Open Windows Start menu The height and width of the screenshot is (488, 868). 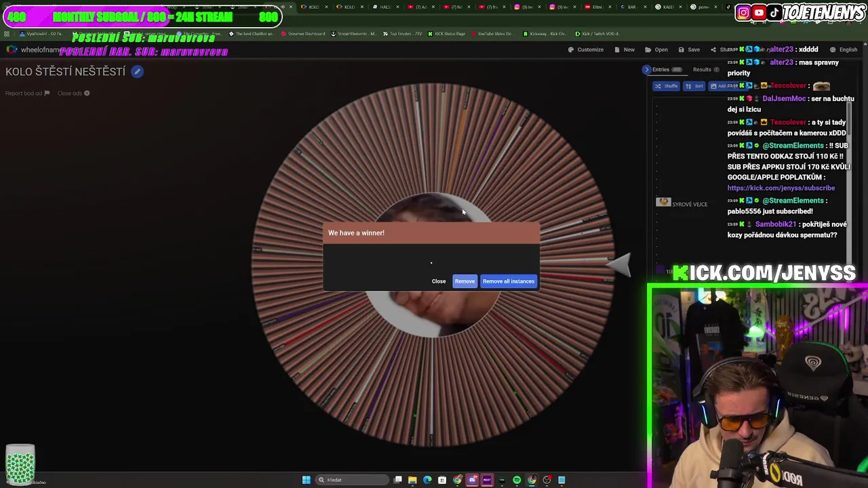coord(307,480)
